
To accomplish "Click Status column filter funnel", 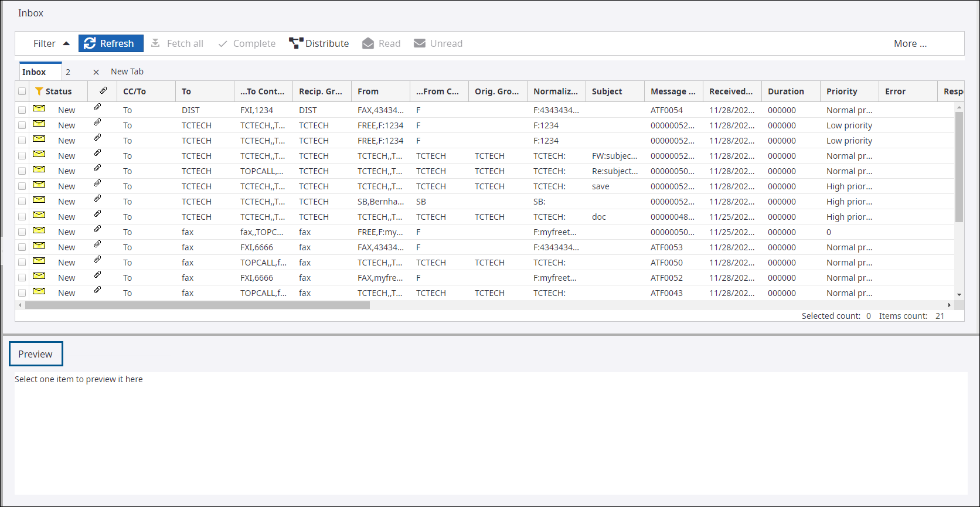I will (39, 91).
